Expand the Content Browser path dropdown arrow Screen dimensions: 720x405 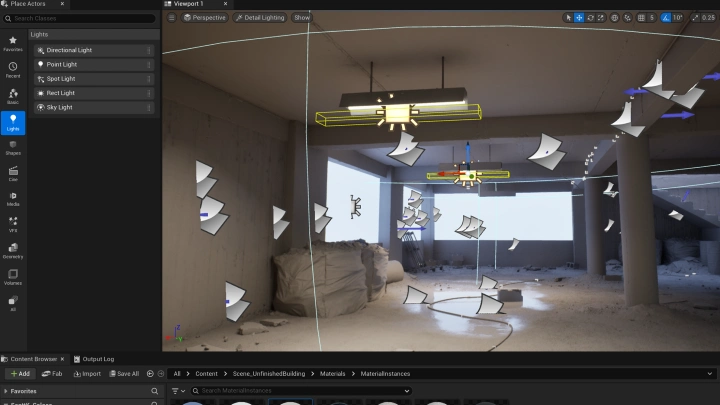click(710, 374)
